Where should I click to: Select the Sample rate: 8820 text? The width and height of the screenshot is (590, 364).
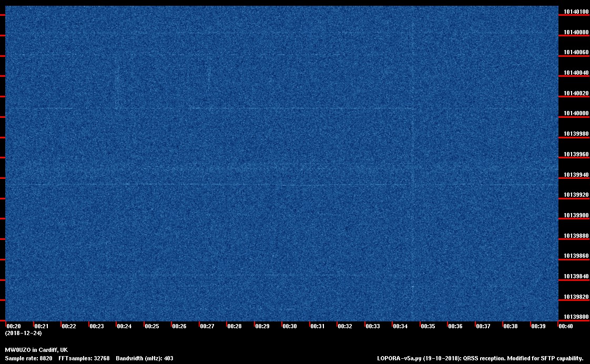(x=28, y=358)
